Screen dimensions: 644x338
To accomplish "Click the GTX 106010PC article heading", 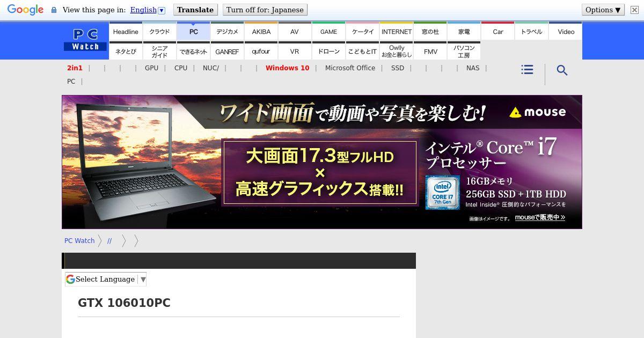I will tap(124, 303).
